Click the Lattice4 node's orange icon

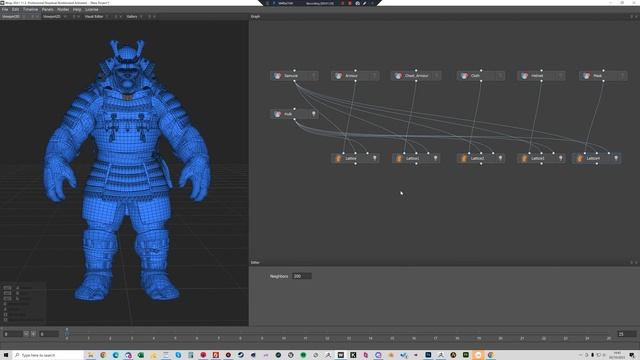[x=579, y=158]
